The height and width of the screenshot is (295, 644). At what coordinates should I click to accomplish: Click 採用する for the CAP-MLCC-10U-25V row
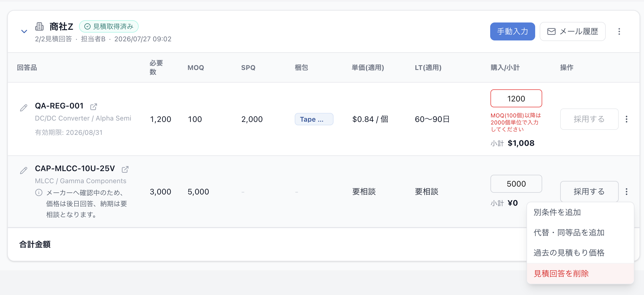click(x=589, y=192)
